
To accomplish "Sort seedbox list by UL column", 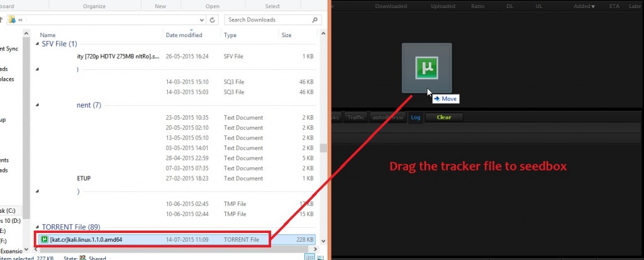I will [x=539, y=6].
